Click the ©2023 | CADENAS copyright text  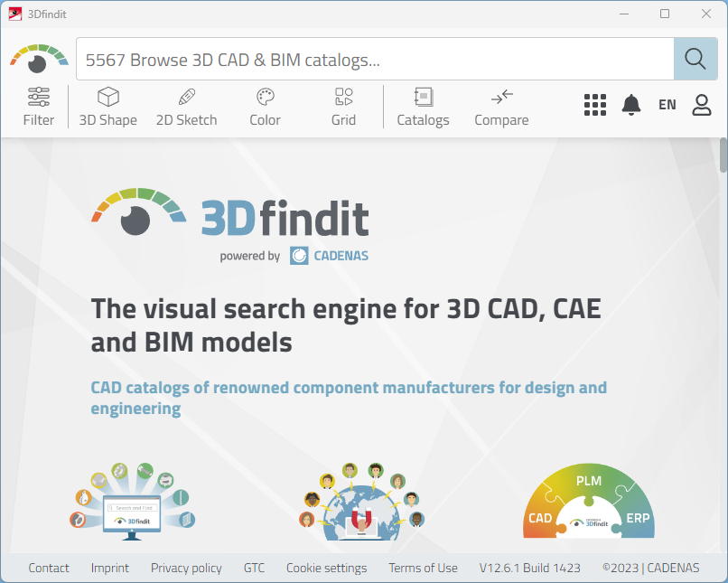pos(650,568)
